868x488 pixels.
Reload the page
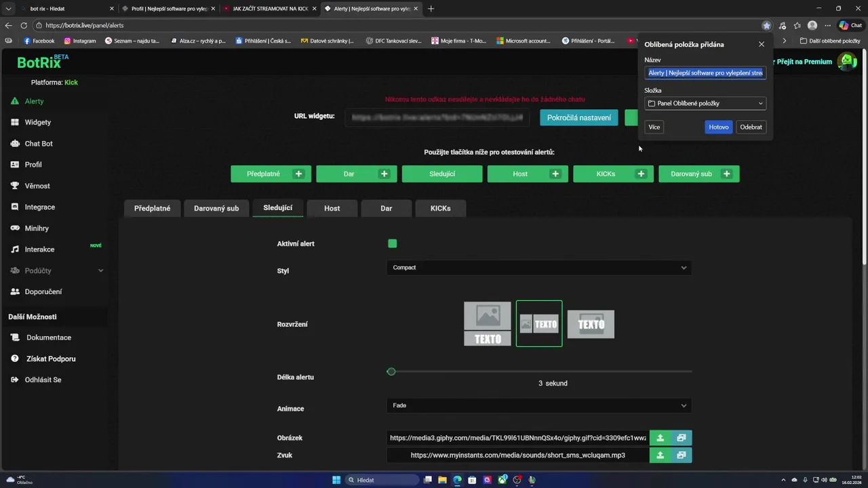24,25
